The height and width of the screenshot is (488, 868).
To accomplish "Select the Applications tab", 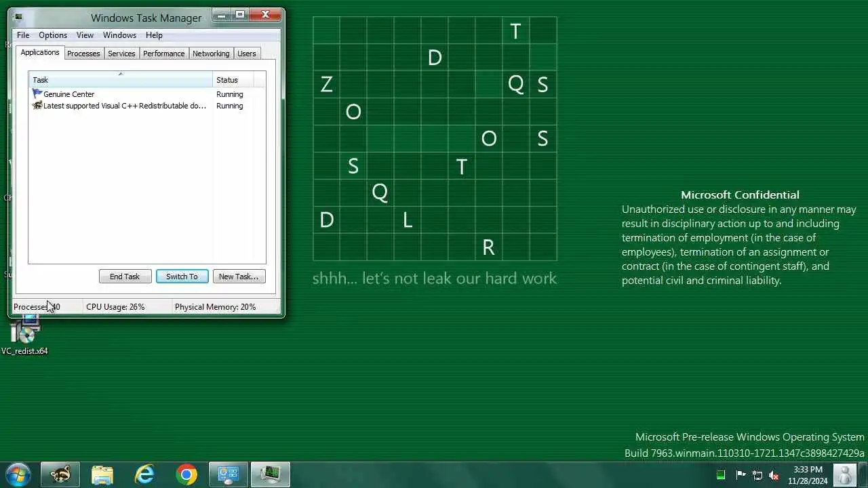I will 40,52.
